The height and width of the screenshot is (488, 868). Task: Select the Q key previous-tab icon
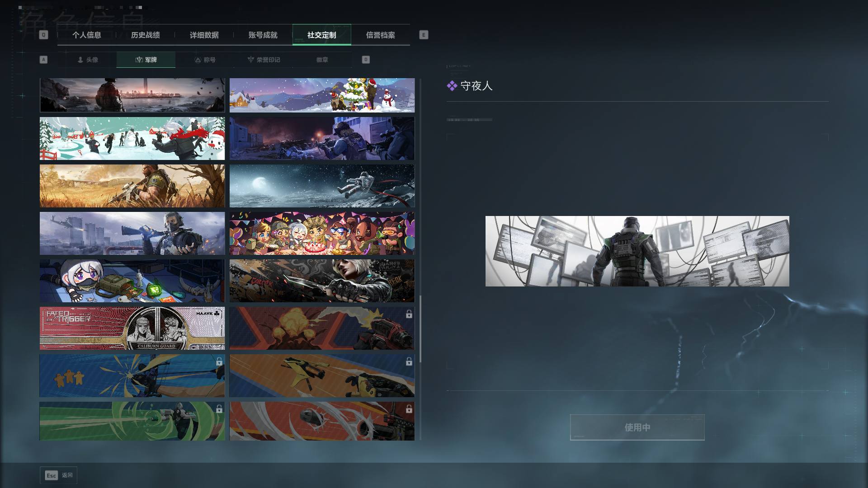tap(43, 35)
